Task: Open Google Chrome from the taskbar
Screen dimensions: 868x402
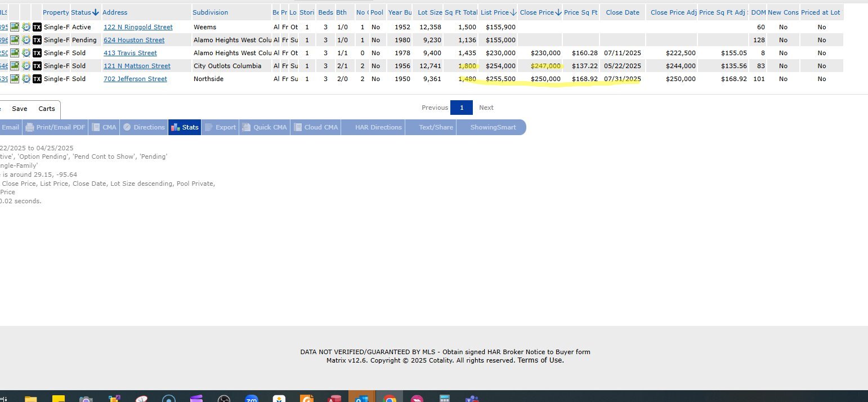Action: (x=389, y=399)
